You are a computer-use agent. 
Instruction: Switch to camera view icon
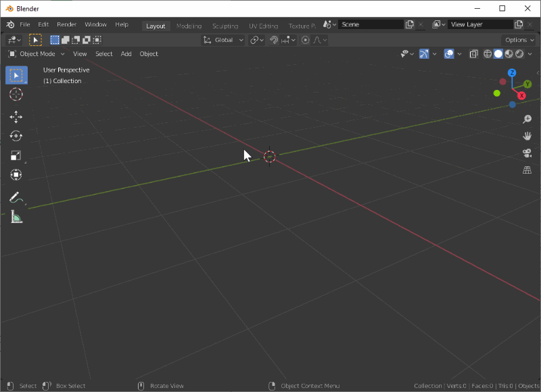tap(527, 153)
